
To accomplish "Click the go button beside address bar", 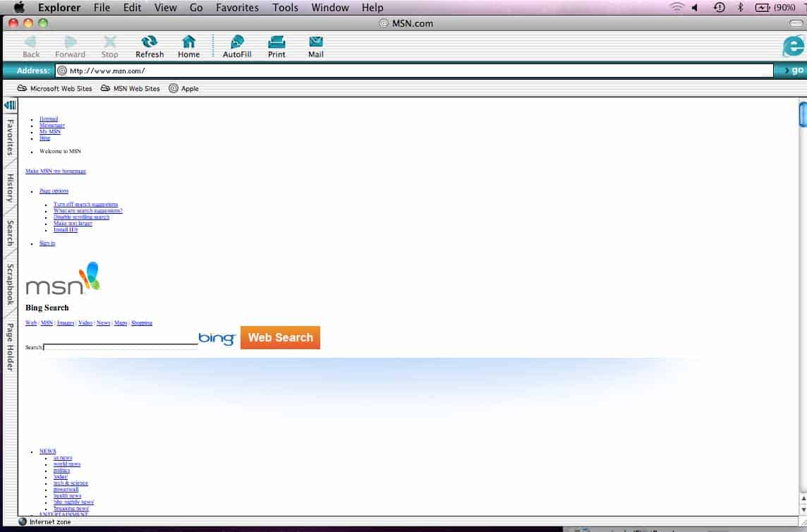I will [x=793, y=70].
